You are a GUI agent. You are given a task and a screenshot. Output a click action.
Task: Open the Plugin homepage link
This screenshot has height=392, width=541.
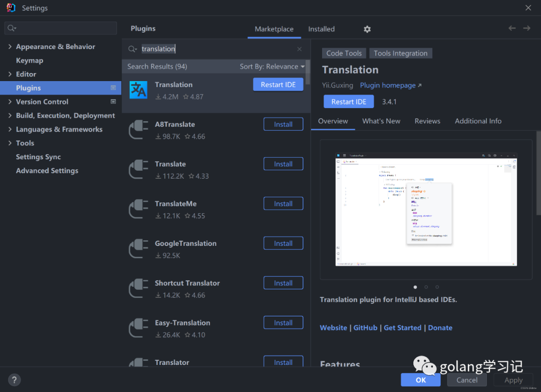[x=391, y=85]
